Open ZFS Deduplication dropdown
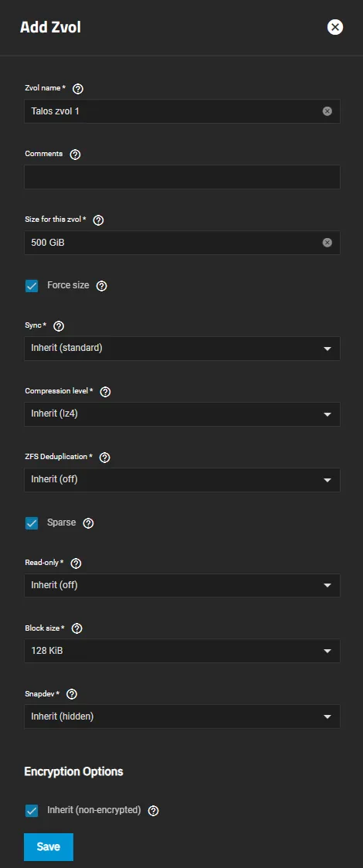This screenshot has height=868, width=363. [182, 480]
